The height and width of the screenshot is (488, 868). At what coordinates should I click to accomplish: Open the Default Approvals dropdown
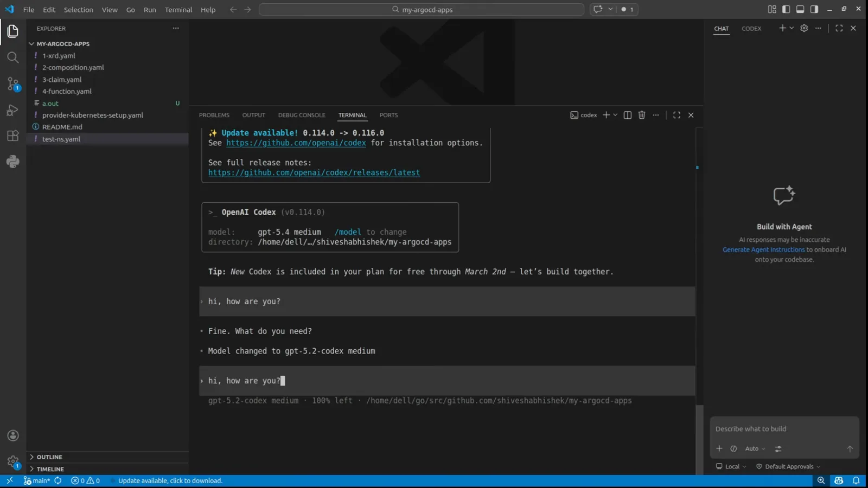pos(788,467)
